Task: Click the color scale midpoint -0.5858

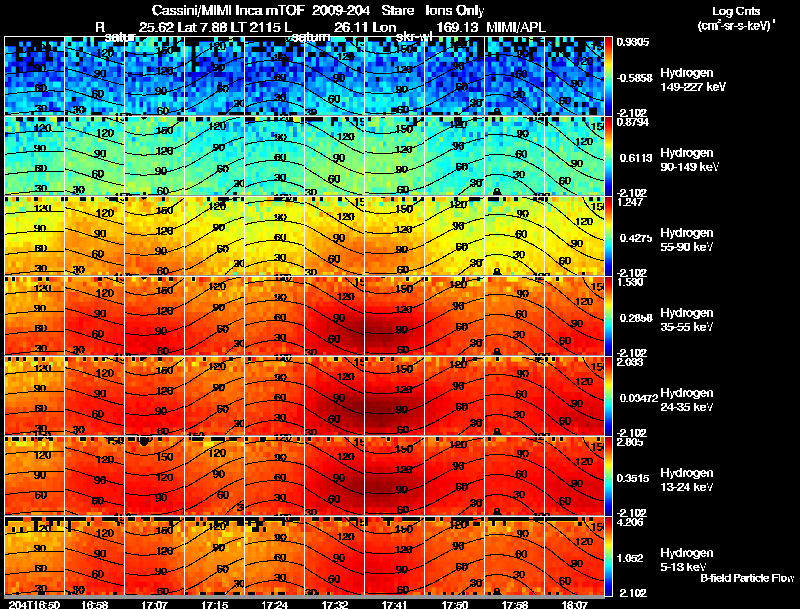Action: 634,78
